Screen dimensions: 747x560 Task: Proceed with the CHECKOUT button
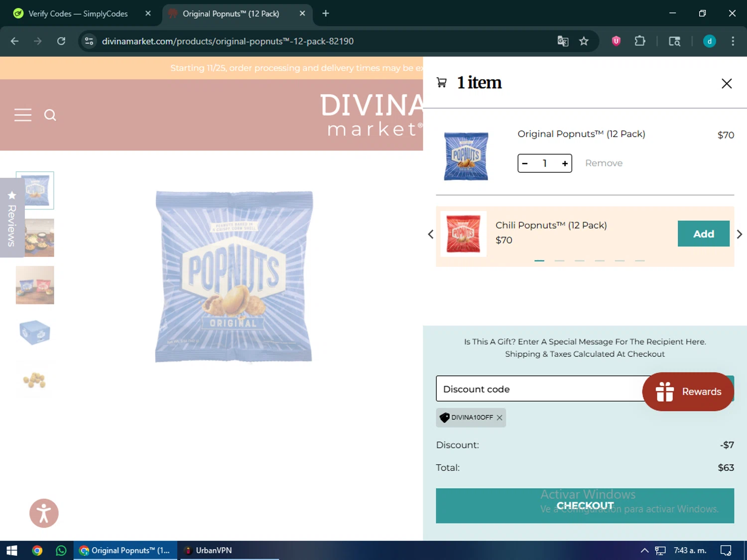click(x=585, y=506)
